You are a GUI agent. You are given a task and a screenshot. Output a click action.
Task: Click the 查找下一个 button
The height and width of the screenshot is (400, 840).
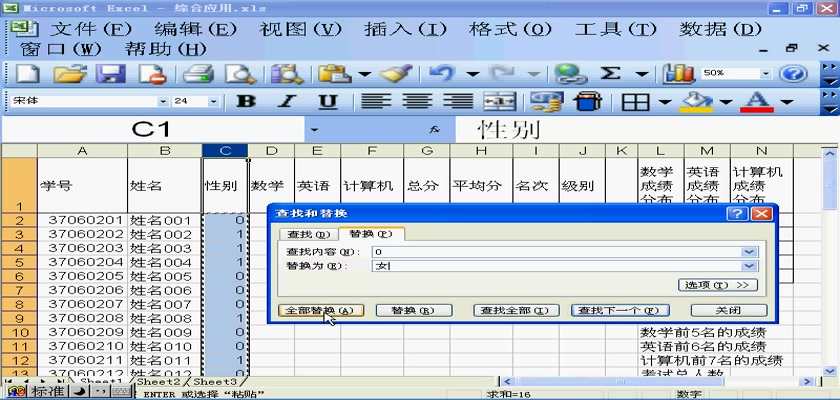619,311
